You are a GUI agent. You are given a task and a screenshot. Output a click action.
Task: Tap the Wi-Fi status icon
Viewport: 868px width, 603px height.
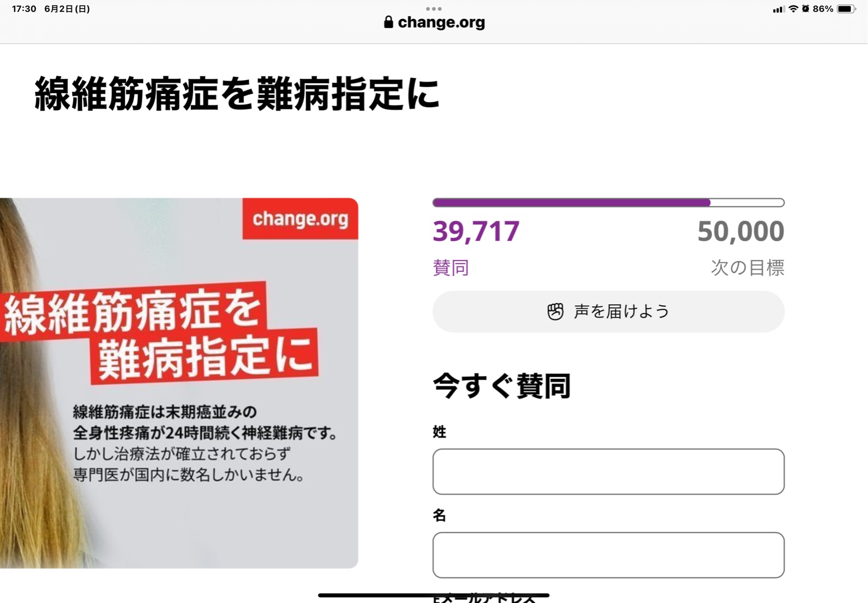(793, 9)
